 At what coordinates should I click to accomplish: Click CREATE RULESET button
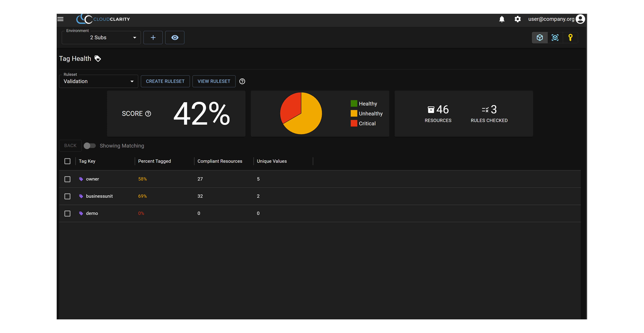pyautogui.click(x=165, y=81)
